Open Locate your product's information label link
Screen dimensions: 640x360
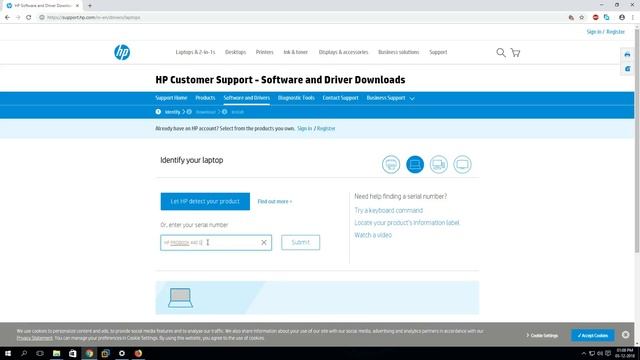click(407, 223)
